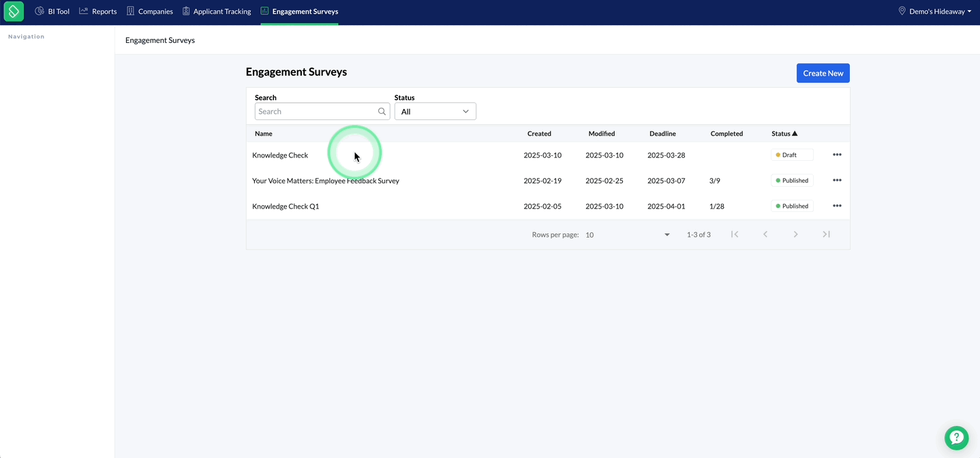
Task: Open the Rows per page dropdown
Action: [628, 234]
